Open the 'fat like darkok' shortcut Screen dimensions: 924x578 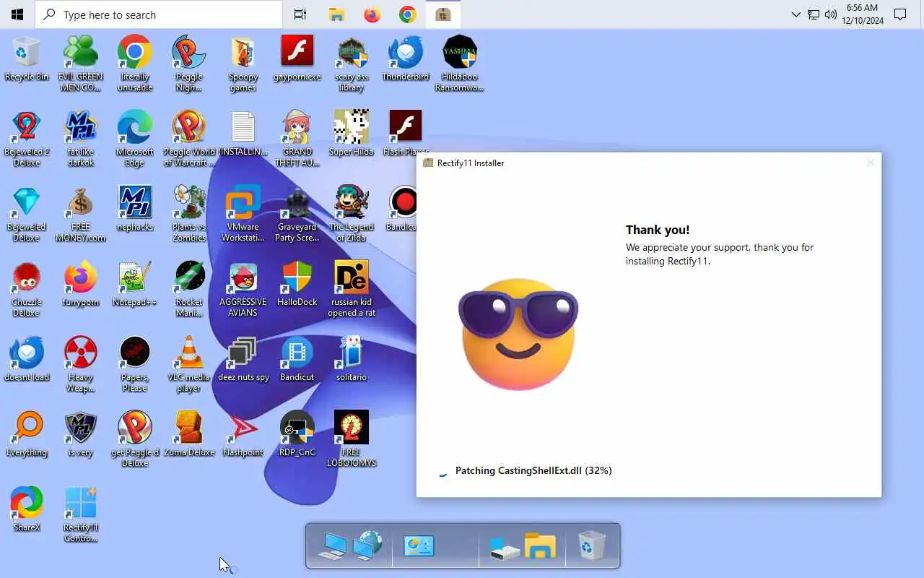coord(81,139)
